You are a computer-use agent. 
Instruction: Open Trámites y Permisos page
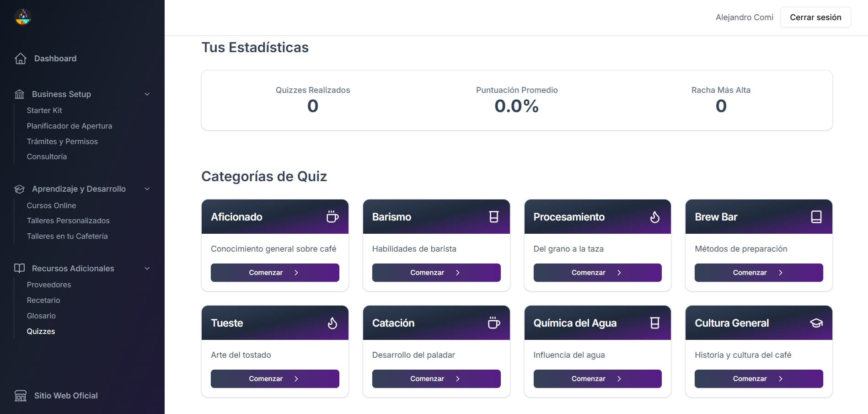pyautogui.click(x=62, y=141)
